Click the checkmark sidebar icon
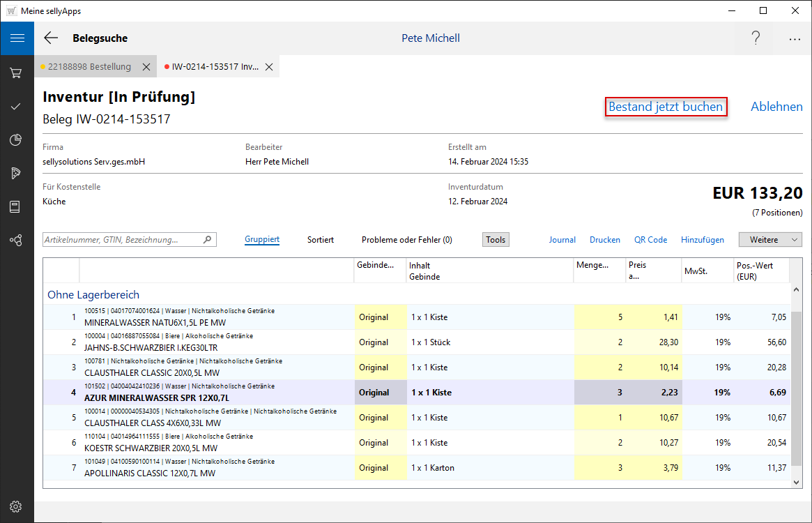 click(x=16, y=107)
